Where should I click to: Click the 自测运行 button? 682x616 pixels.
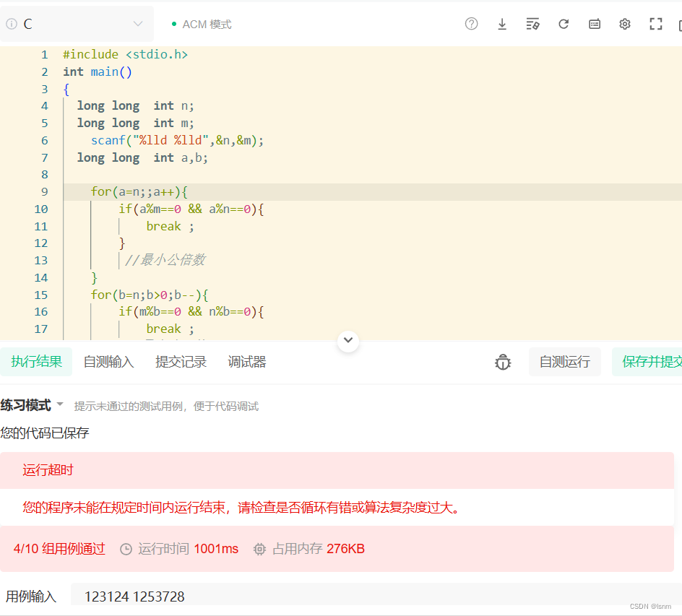pos(564,362)
